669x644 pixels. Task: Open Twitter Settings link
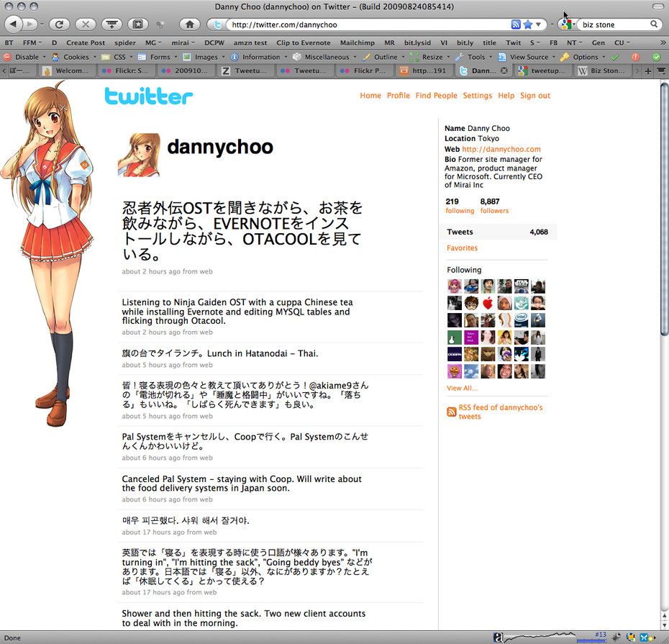coord(478,96)
